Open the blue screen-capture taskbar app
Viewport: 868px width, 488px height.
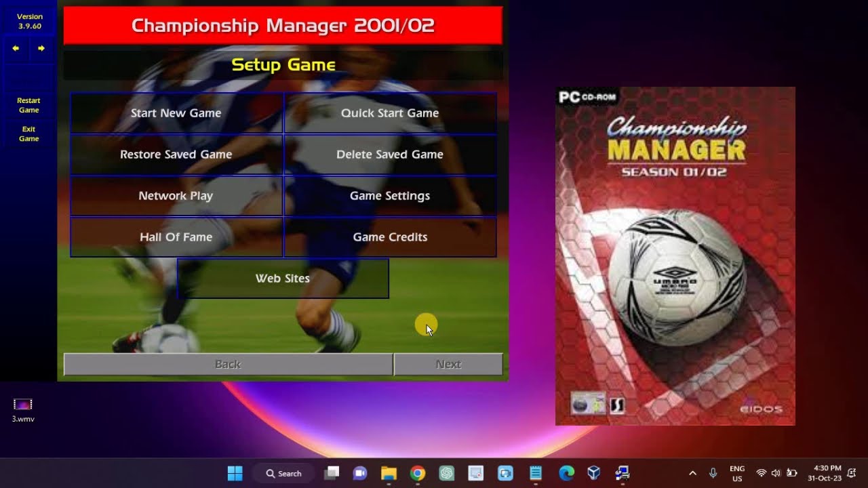[506, 473]
